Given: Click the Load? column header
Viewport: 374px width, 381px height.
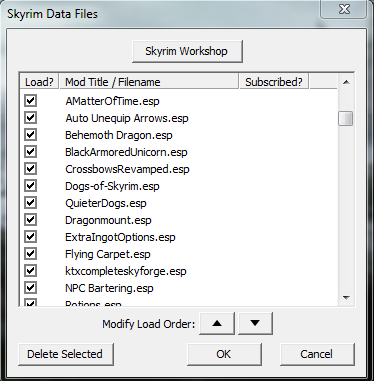Looking at the screenshot, I should click(39, 82).
